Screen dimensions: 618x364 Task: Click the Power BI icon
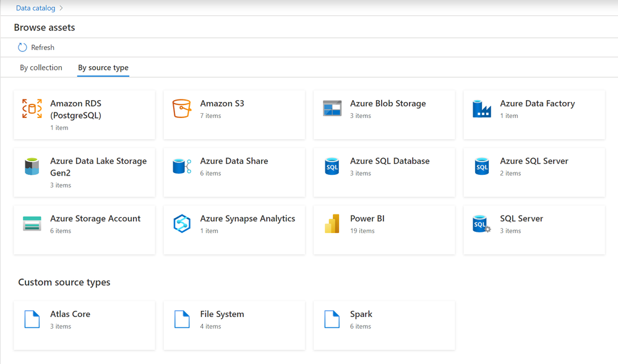pos(332,224)
